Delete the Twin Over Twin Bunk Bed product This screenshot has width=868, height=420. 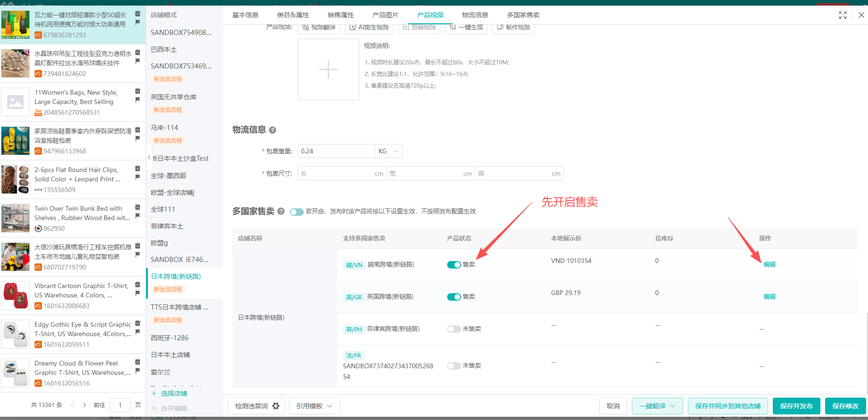(x=138, y=207)
